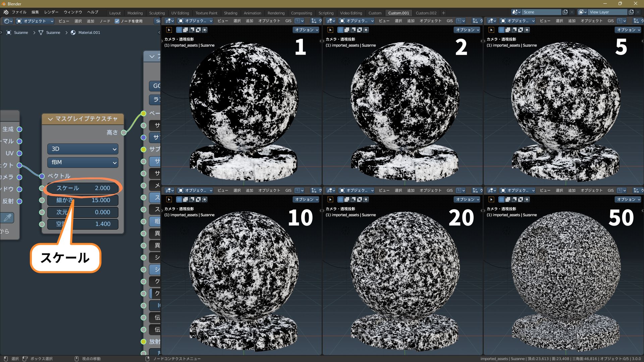Toggle the 'ノードを使用' checkbox
This screenshot has height=362, width=644.
[x=117, y=21]
